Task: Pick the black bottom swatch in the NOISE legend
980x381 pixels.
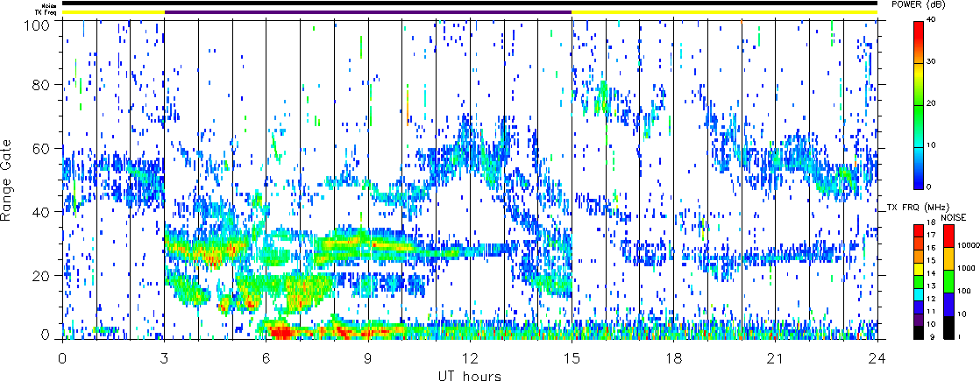Action: [948, 328]
